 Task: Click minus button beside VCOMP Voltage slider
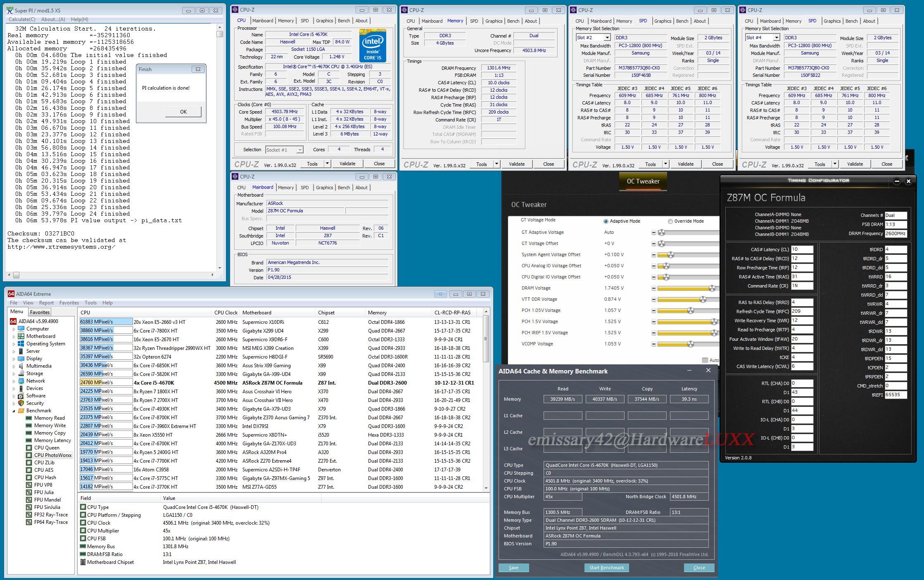coord(653,344)
